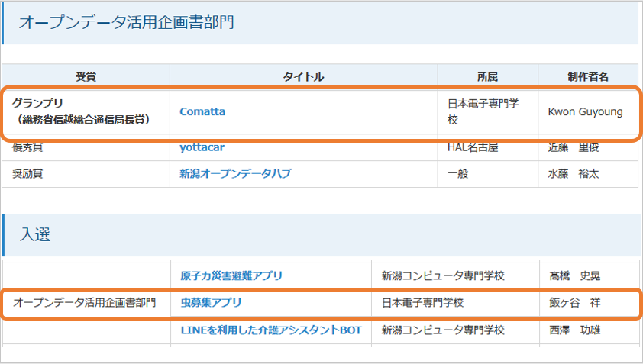Select the 優秀賞 award cell

tap(27, 147)
